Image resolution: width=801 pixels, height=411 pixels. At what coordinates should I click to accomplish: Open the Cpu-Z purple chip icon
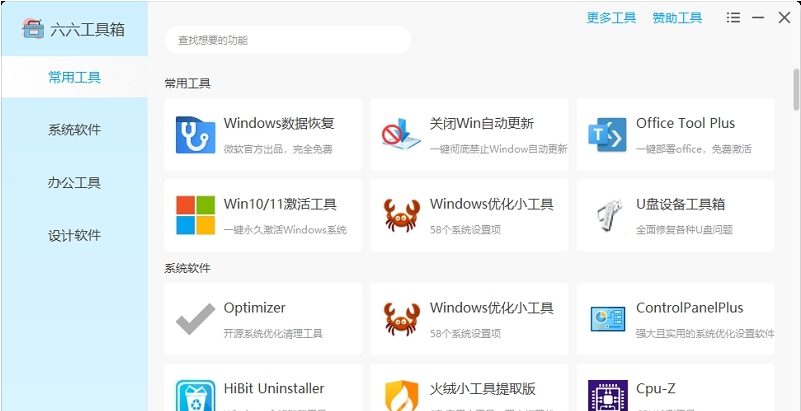(607, 396)
